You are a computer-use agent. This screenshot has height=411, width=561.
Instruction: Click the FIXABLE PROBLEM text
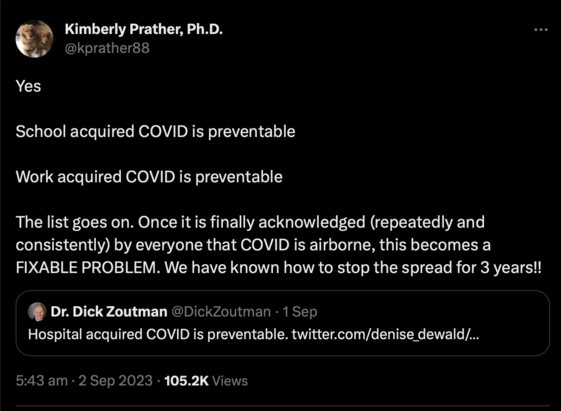[x=88, y=268]
